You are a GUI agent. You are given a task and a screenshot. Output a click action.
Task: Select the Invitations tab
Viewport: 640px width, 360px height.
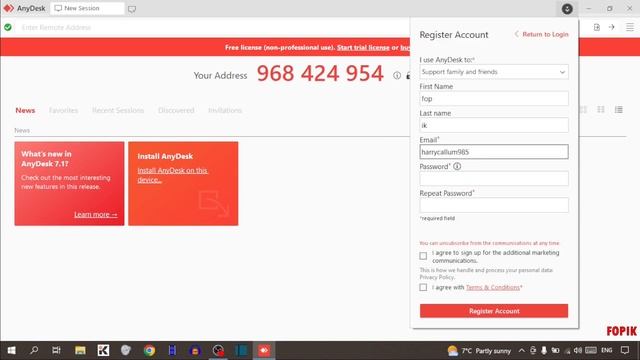coord(225,110)
